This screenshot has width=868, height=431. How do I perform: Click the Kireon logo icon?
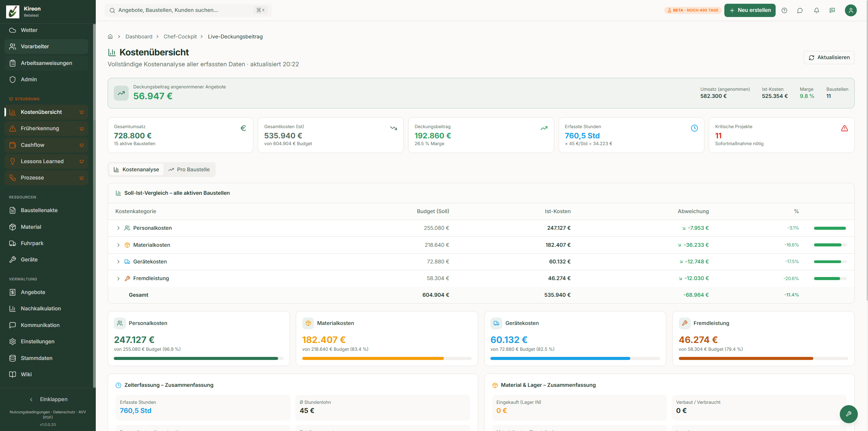pyautogui.click(x=13, y=12)
